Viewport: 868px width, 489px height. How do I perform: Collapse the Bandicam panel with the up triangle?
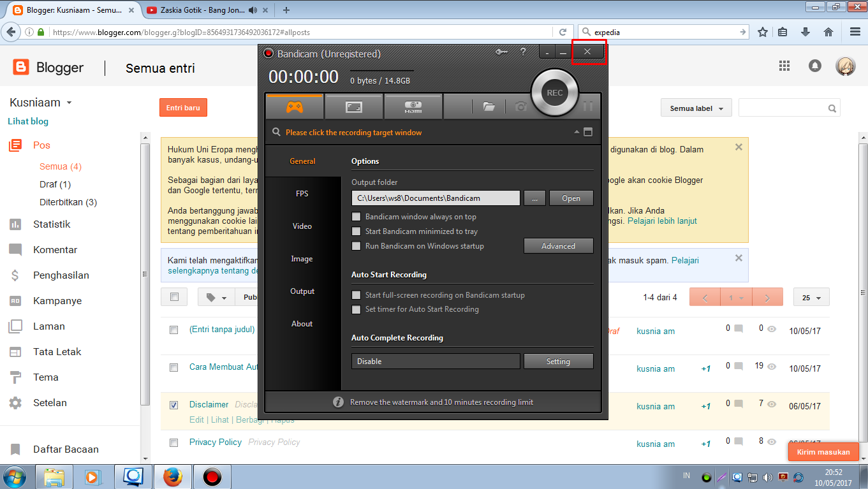(x=577, y=132)
